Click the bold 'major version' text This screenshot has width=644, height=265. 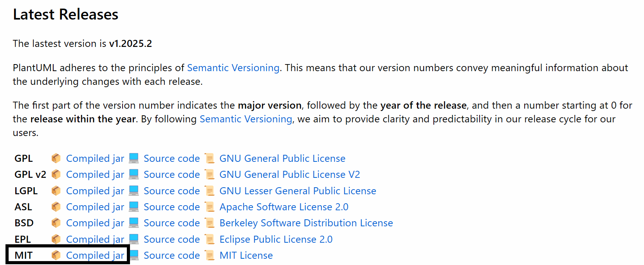coord(270,105)
